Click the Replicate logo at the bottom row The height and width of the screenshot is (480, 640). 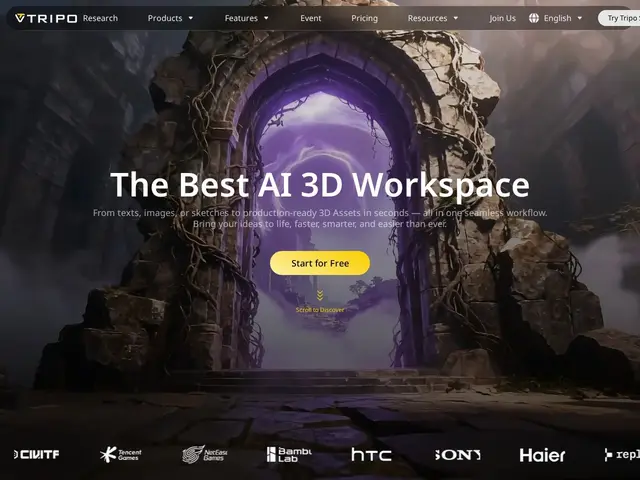point(622,454)
